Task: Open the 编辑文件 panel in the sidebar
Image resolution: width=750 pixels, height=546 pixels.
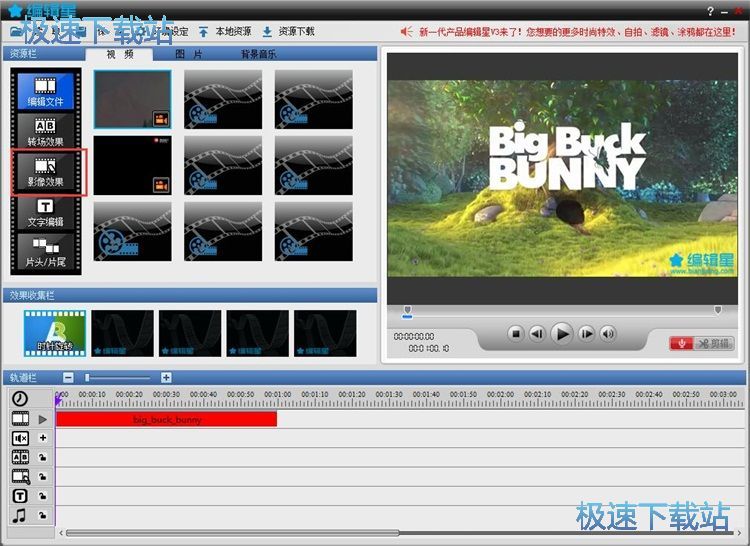Action: 45,91
